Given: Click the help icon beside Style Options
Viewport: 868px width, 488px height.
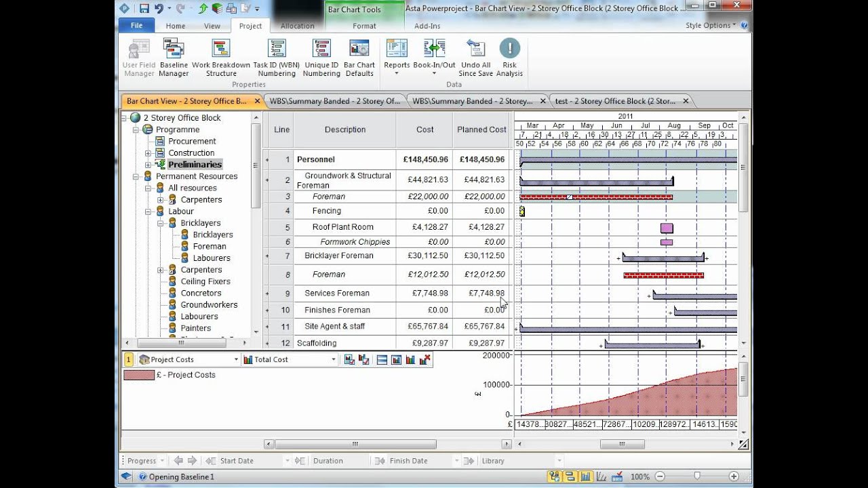Looking at the screenshot, I should 744,26.
